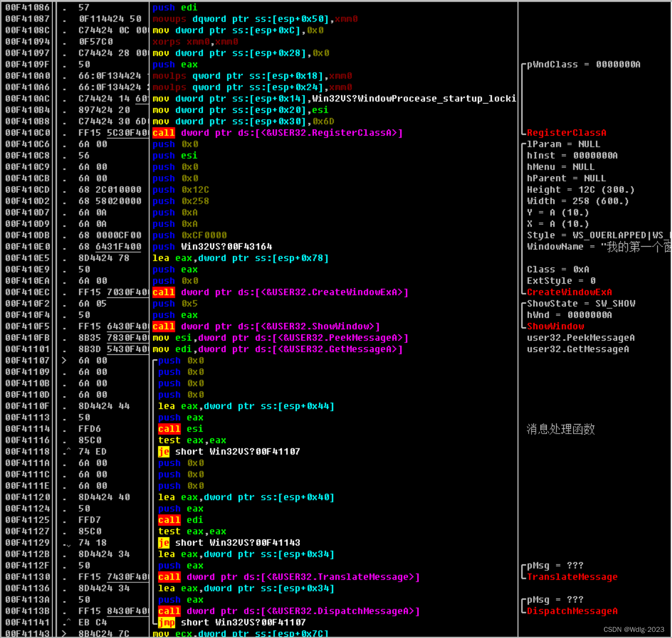Select lea eax,[esp+0x40] instruction
This screenshot has width=672, height=638.
click(x=246, y=497)
